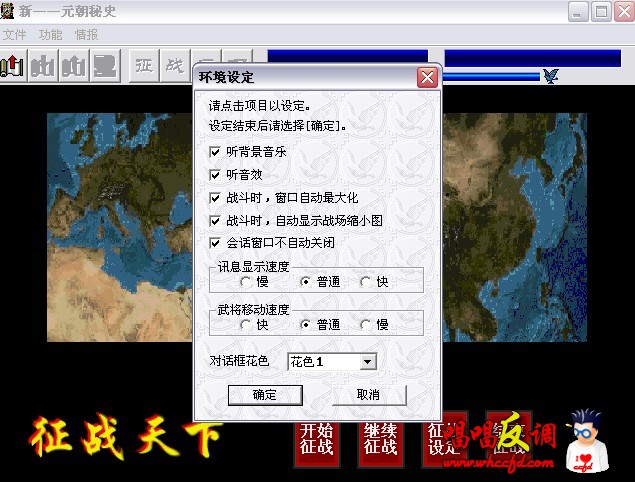Select 慢 for message display speed
The height and width of the screenshot is (482, 635).
click(247, 282)
